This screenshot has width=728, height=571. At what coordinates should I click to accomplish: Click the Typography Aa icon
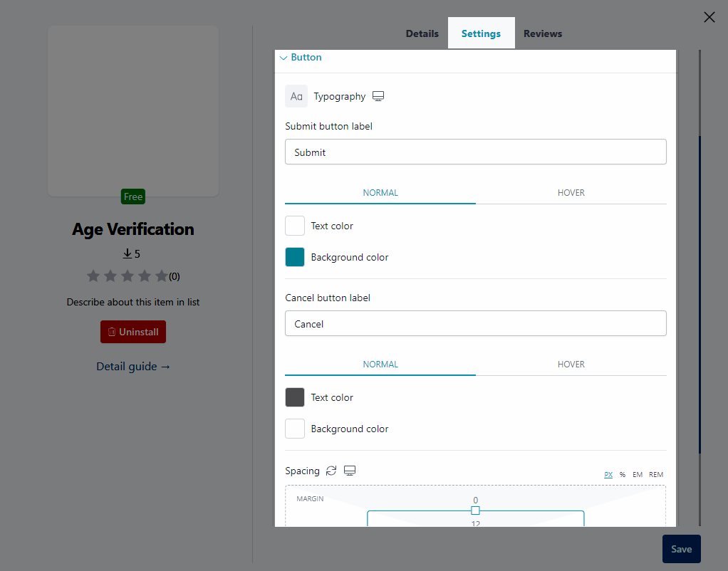tap(296, 96)
